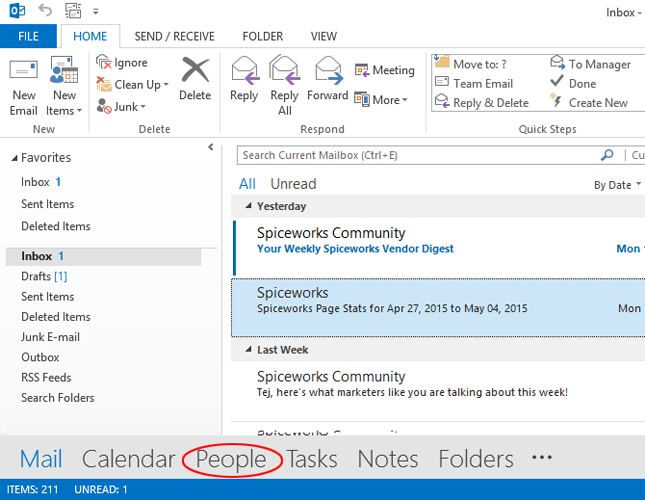Switch to Notes view
Image resolution: width=645 pixels, height=500 pixels.
[388, 459]
